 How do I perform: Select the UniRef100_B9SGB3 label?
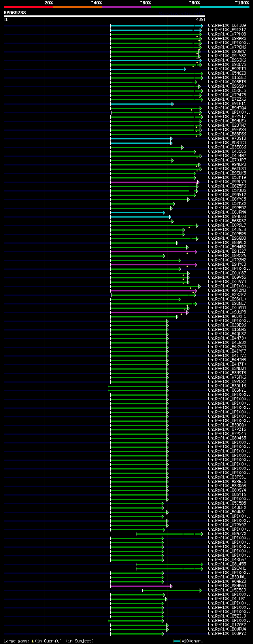click(x=227, y=238)
